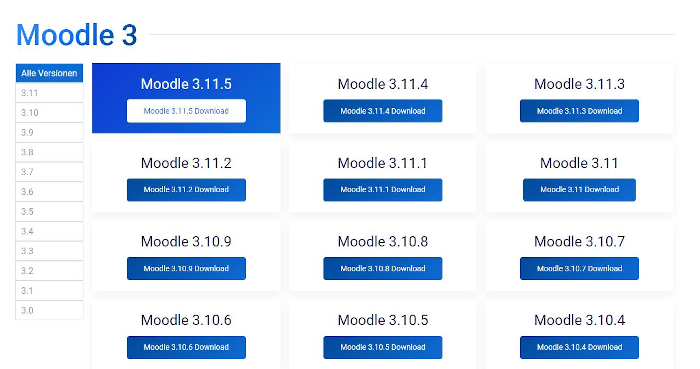Viewport: 700px width, 369px height.
Task: Click the Moodle 3.10.4 Download button
Action: pyautogui.click(x=579, y=347)
